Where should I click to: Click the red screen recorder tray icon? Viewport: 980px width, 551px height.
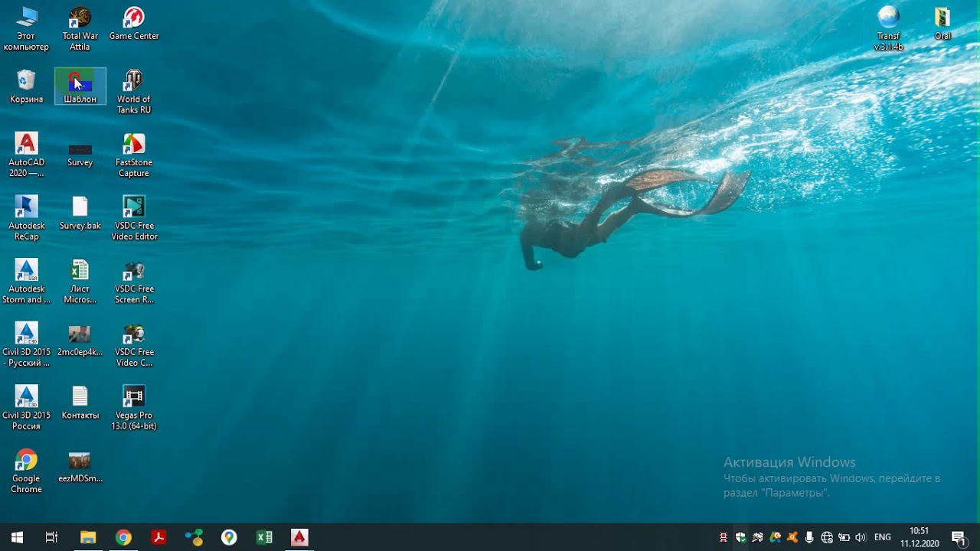click(x=723, y=537)
